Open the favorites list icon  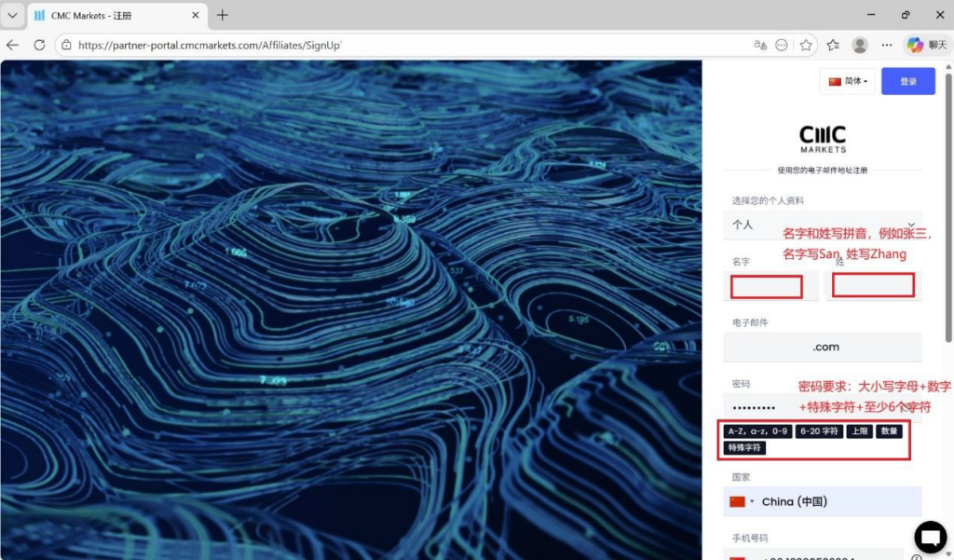[833, 45]
